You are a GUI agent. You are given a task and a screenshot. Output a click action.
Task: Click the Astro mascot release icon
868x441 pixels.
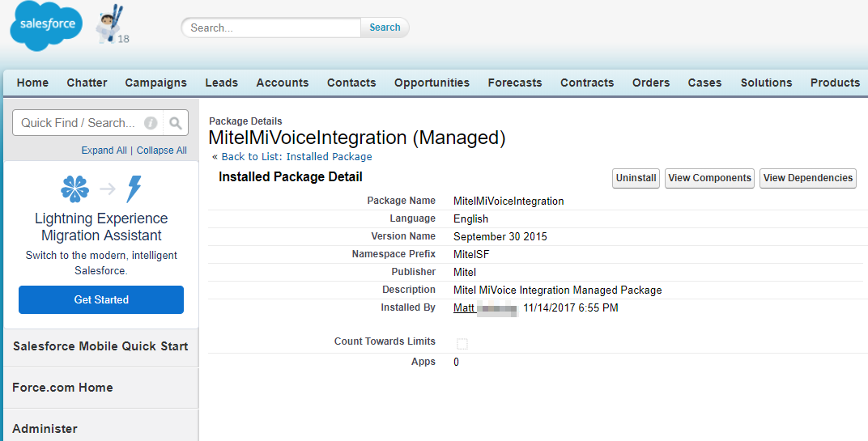tap(111, 24)
